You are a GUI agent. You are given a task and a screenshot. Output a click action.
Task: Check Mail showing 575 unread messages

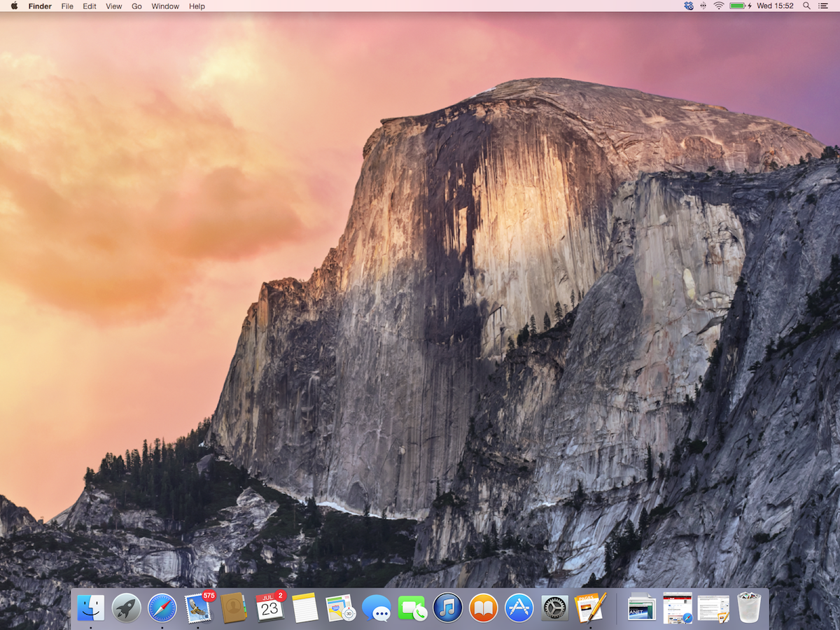click(197, 608)
